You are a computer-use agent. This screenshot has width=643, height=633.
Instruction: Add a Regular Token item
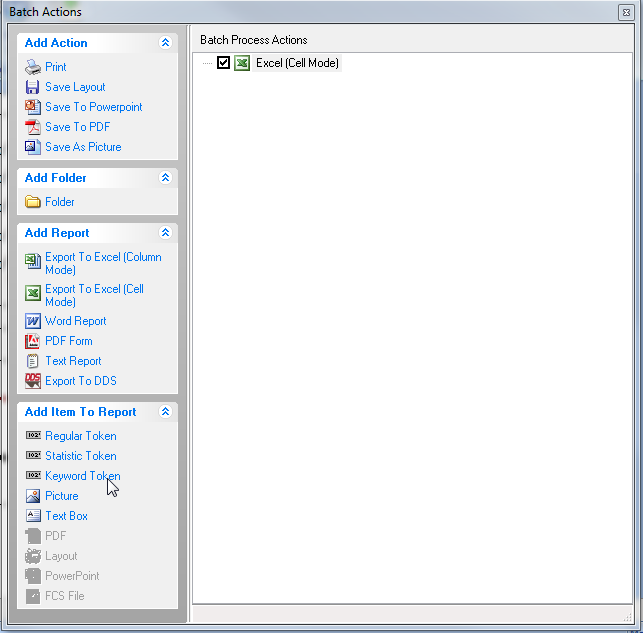(x=81, y=436)
